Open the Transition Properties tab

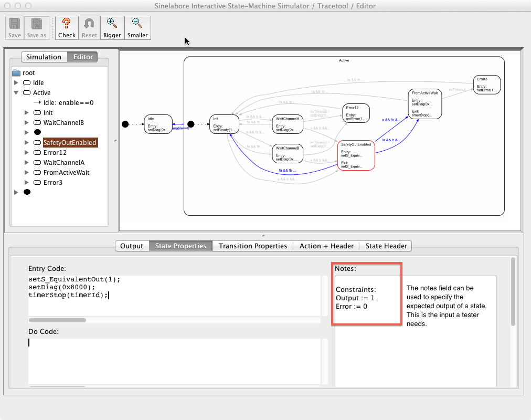(x=252, y=246)
